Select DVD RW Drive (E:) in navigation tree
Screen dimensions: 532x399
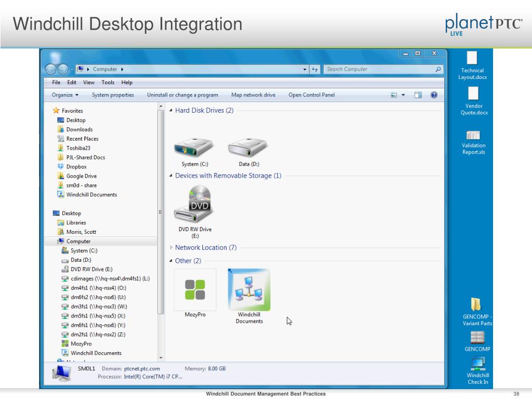coord(87,270)
